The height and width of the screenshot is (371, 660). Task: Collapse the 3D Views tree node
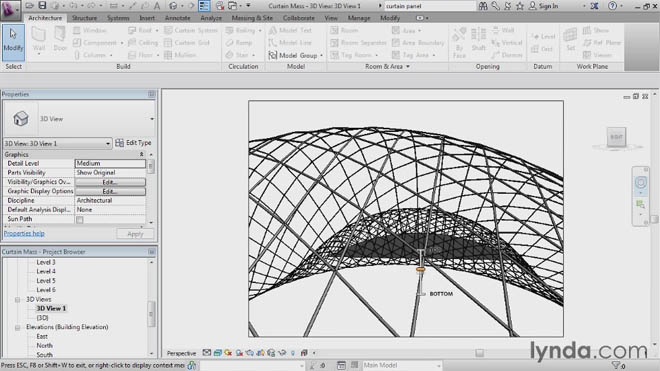[17, 299]
